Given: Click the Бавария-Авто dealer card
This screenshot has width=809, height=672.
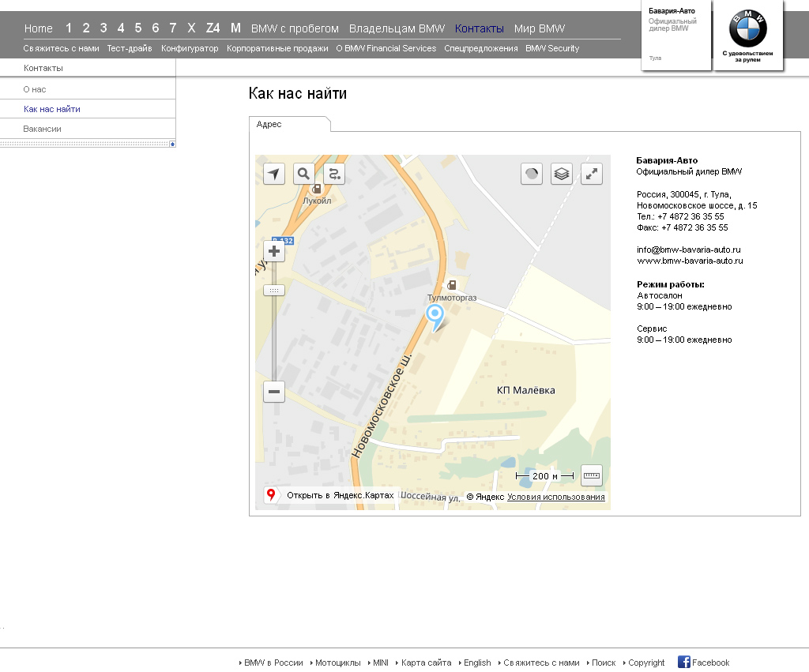Looking at the screenshot, I should [676, 34].
